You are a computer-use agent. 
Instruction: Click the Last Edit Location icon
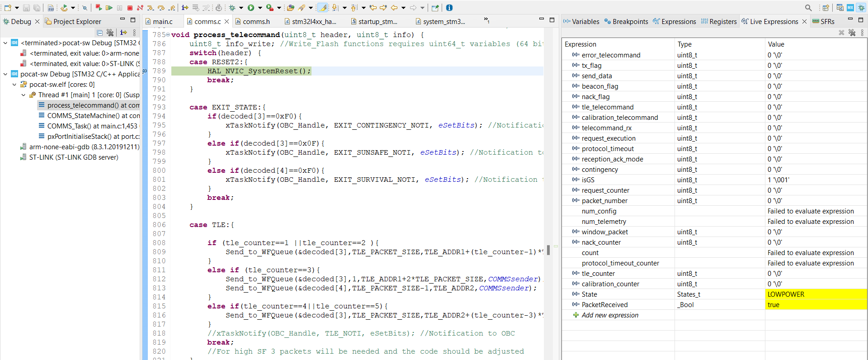tap(373, 8)
